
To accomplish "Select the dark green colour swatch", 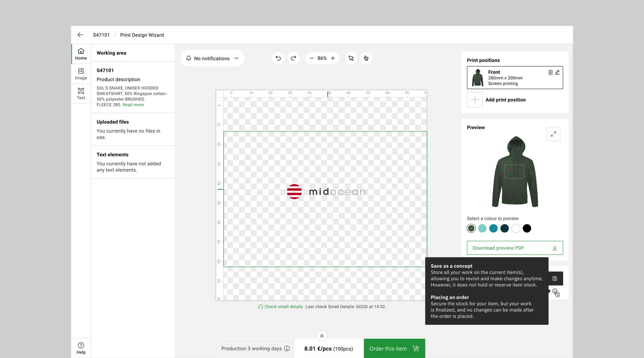I will [x=471, y=228].
